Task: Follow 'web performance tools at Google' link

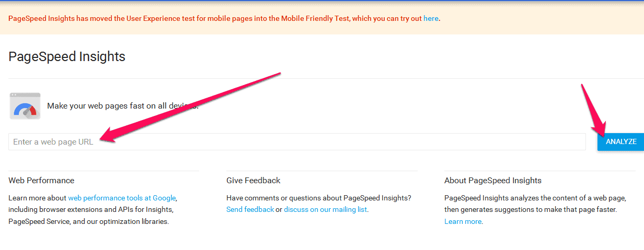Action: (x=122, y=198)
